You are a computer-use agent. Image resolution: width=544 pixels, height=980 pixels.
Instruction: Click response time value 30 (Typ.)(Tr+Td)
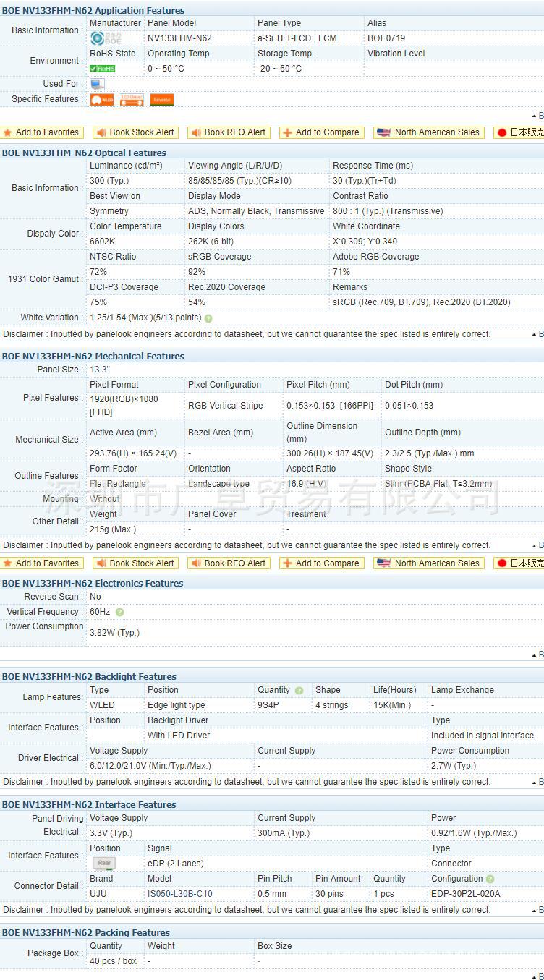click(x=365, y=181)
